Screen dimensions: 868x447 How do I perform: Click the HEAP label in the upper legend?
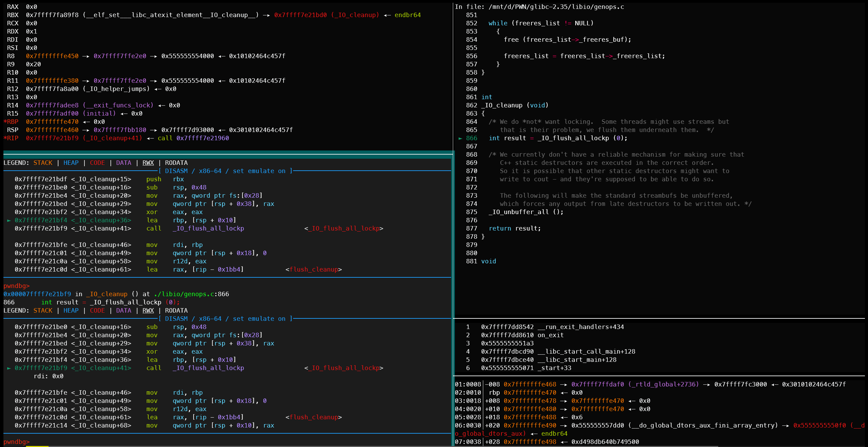click(x=71, y=163)
